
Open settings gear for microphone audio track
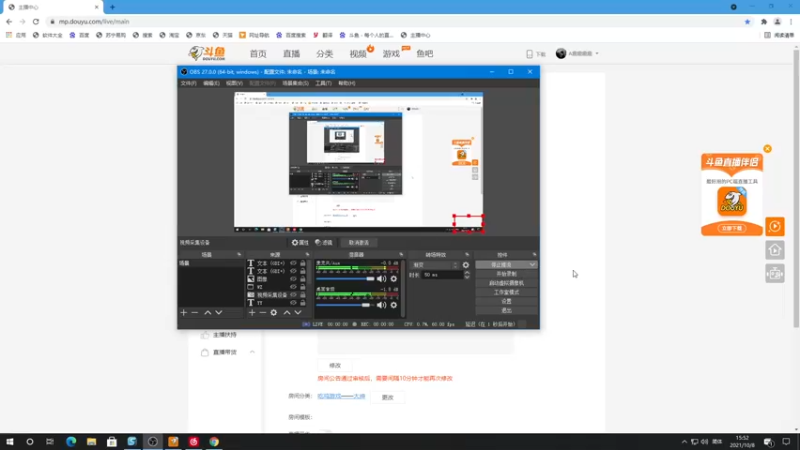[393, 279]
